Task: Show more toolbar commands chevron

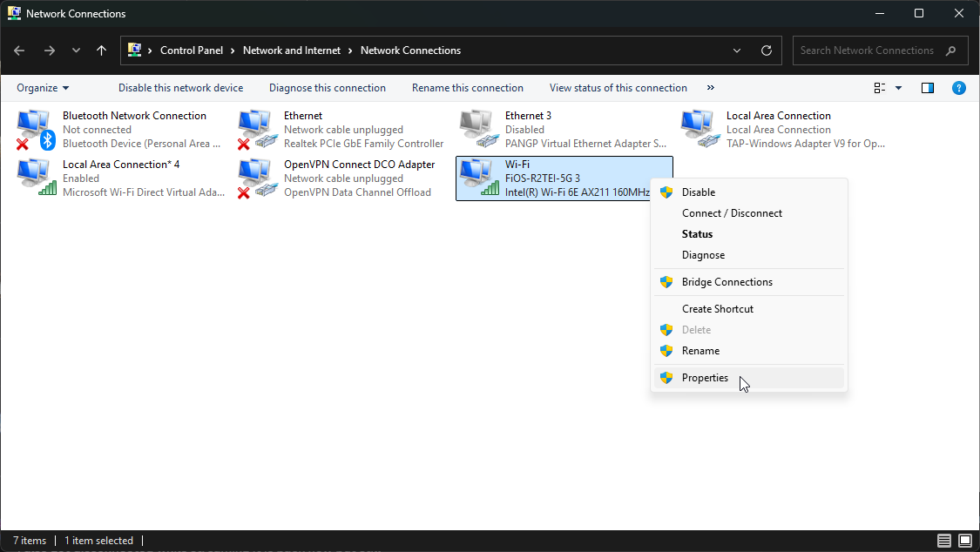Action: 711,88
